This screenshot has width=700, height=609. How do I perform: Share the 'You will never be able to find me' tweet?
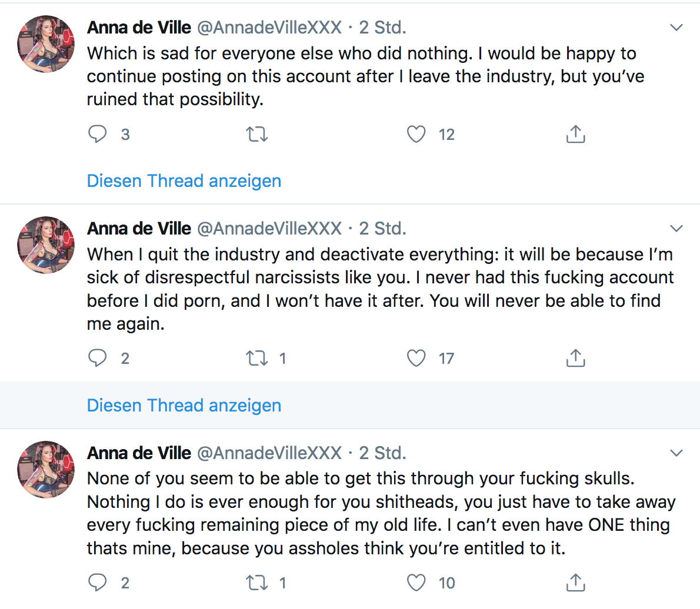click(575, 358)
